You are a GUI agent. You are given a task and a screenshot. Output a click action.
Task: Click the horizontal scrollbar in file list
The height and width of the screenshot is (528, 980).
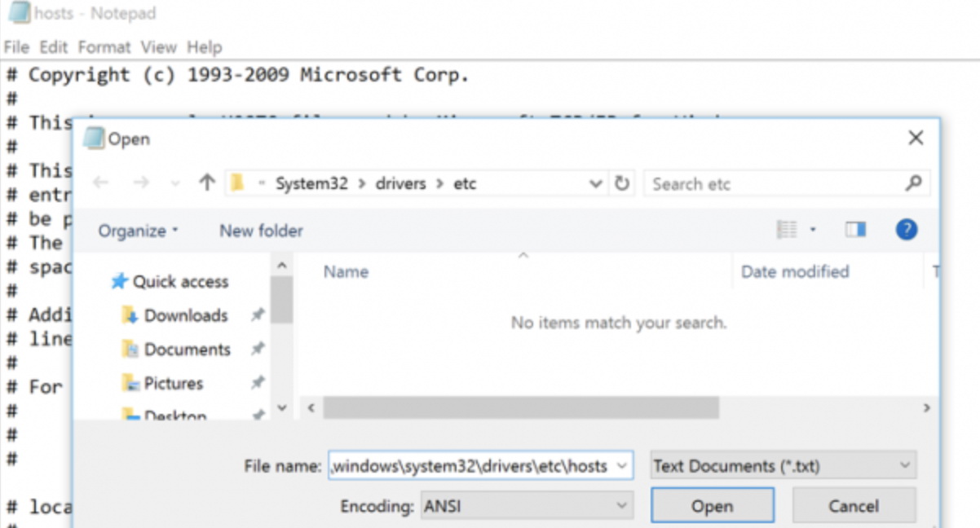(x=520, y=407)
